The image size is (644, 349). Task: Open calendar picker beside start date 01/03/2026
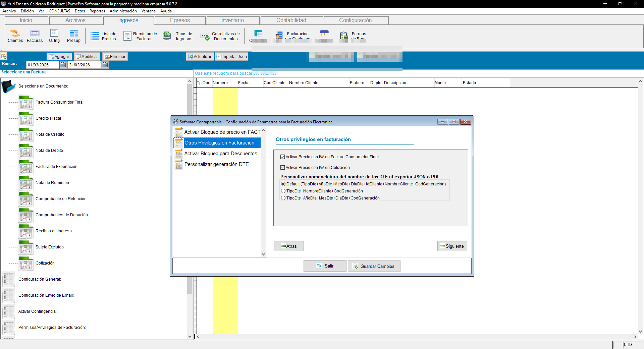pyautogui.click(x=63, y=65)
